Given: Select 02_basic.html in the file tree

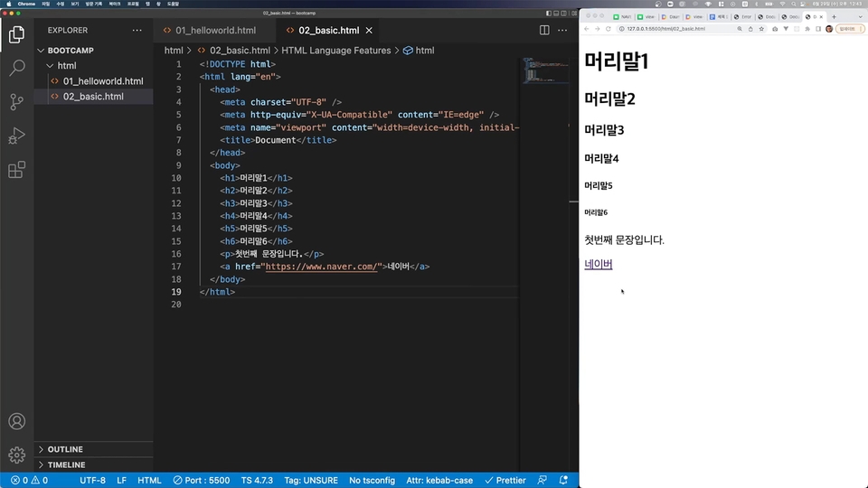Looking at the screenshot, I should [93, 97].
